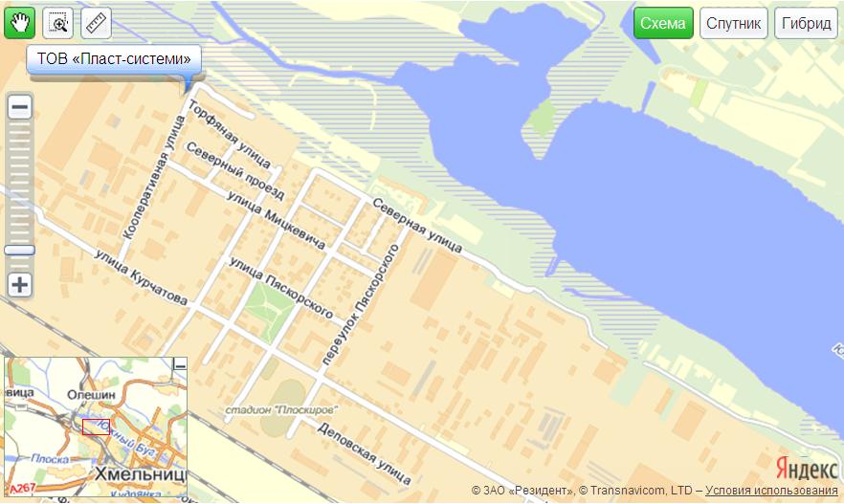The width and height of the screenshot is (844, 504).
Task: Activate the zoom-to-area magnifier tool
Action: tap(57, 23)
